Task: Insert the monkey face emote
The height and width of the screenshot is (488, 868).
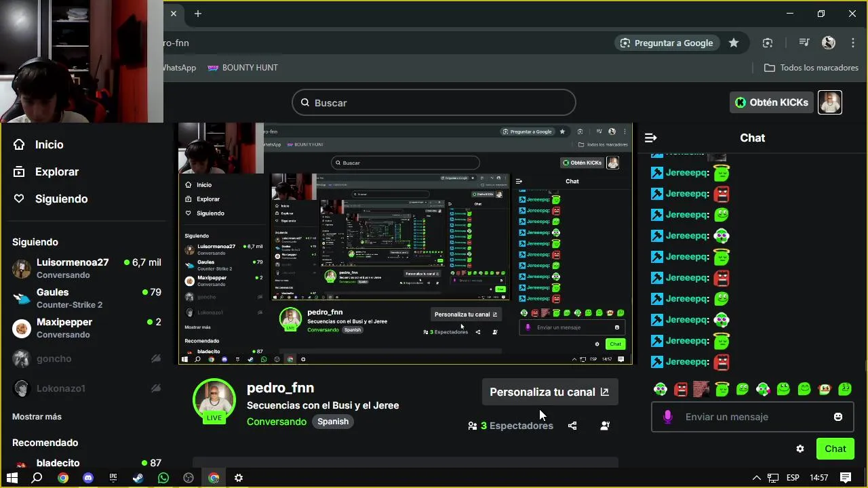Action: coord(825,389)
